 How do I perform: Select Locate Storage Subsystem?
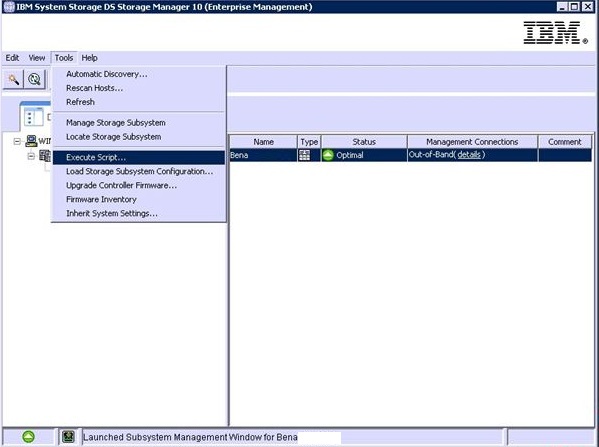click(x=139, y=137)
